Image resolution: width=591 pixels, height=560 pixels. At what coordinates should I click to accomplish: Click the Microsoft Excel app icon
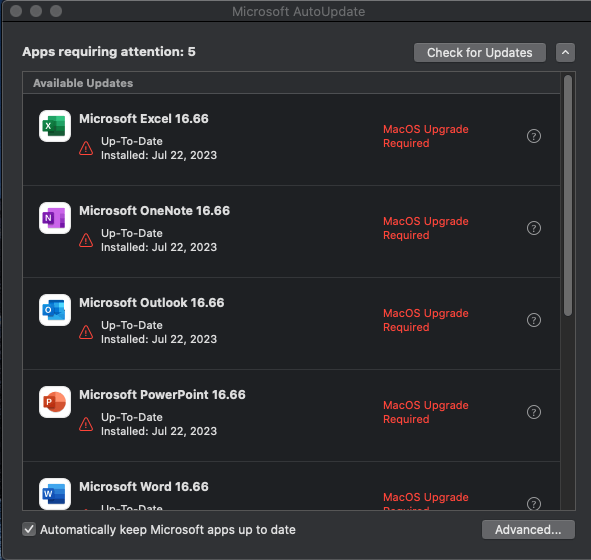coord(55,126)
